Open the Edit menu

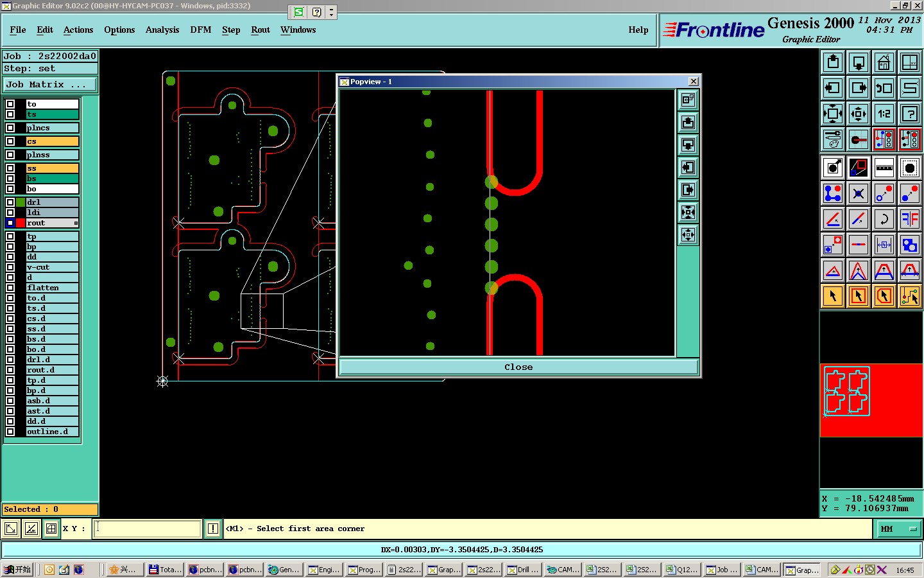point(45,30)
